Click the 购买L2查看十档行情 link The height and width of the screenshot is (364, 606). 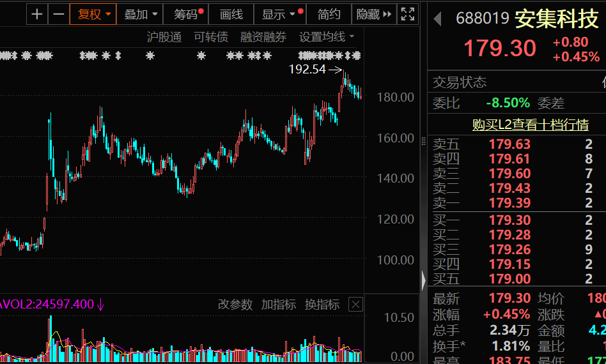530,125
